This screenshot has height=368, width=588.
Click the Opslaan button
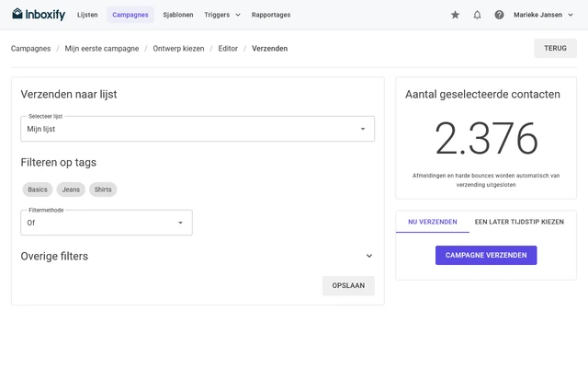tap(348, 286)
